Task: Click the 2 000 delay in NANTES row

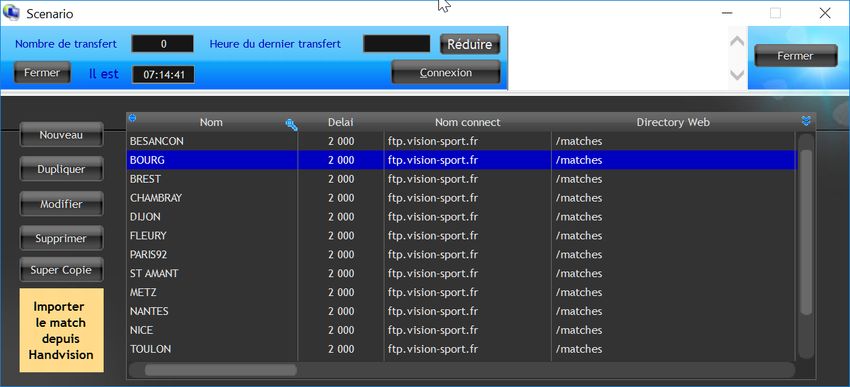Action: point(341,312)
